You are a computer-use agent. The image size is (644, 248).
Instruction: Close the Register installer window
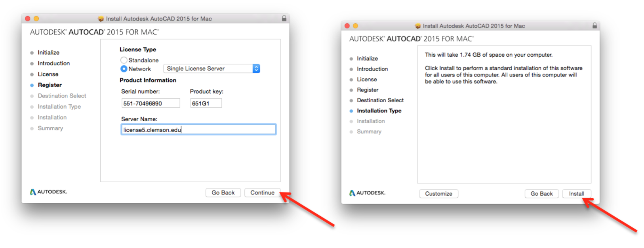(x=27, y=19)
